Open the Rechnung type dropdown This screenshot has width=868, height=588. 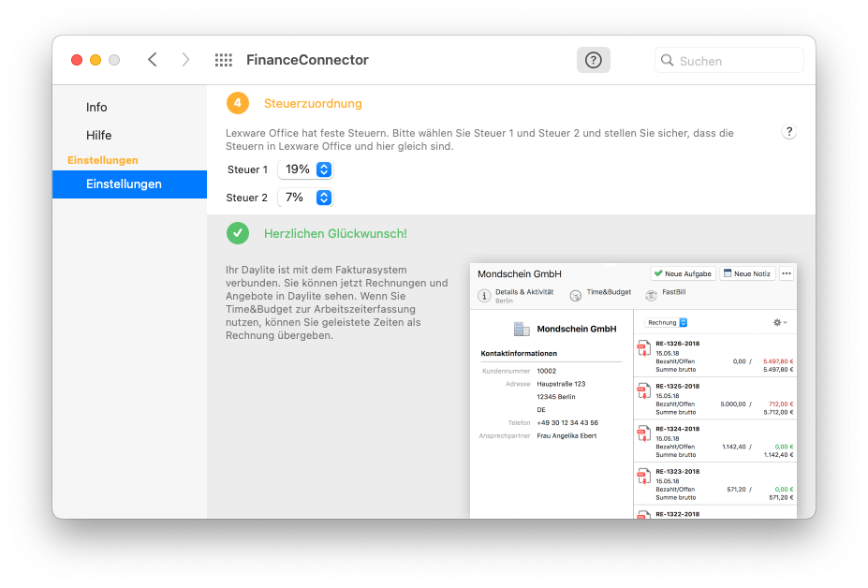667,323
